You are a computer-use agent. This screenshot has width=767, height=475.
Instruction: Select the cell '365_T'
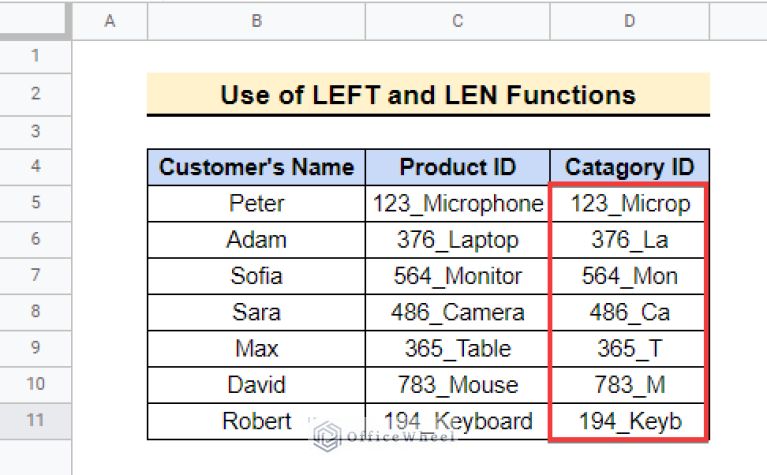pos(630,348)
